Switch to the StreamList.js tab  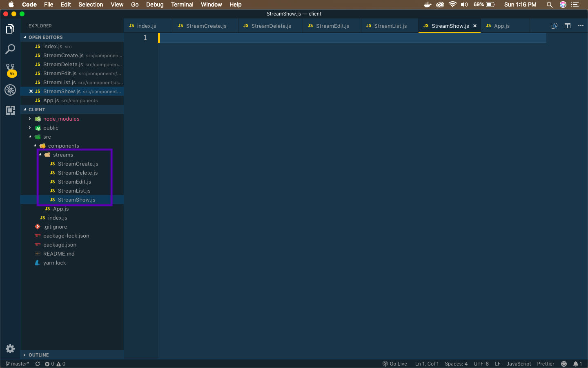(390, 26)
